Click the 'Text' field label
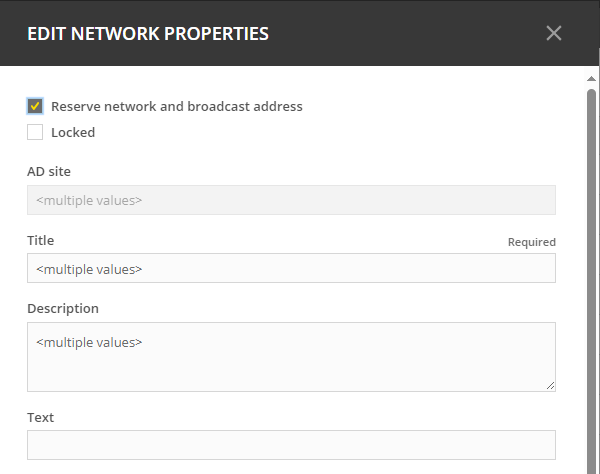The height and width of the screenshot is (474, 600). (x=40, y=418)
